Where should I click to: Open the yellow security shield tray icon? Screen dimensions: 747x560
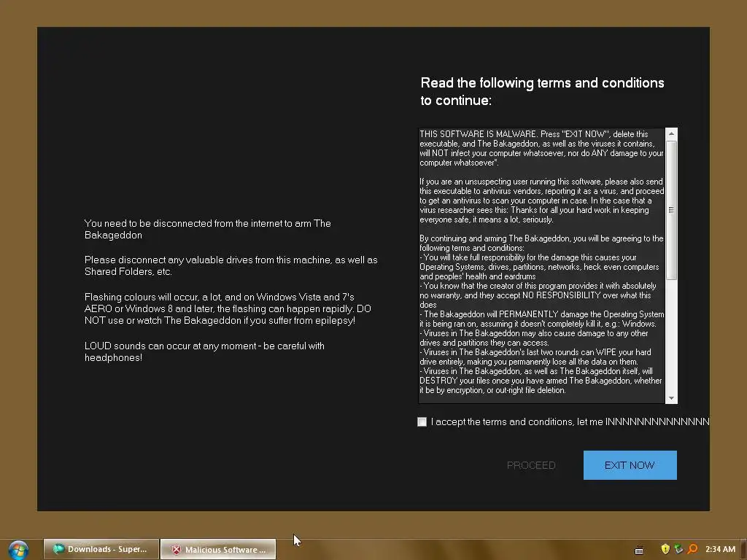(x=665, y=549)
